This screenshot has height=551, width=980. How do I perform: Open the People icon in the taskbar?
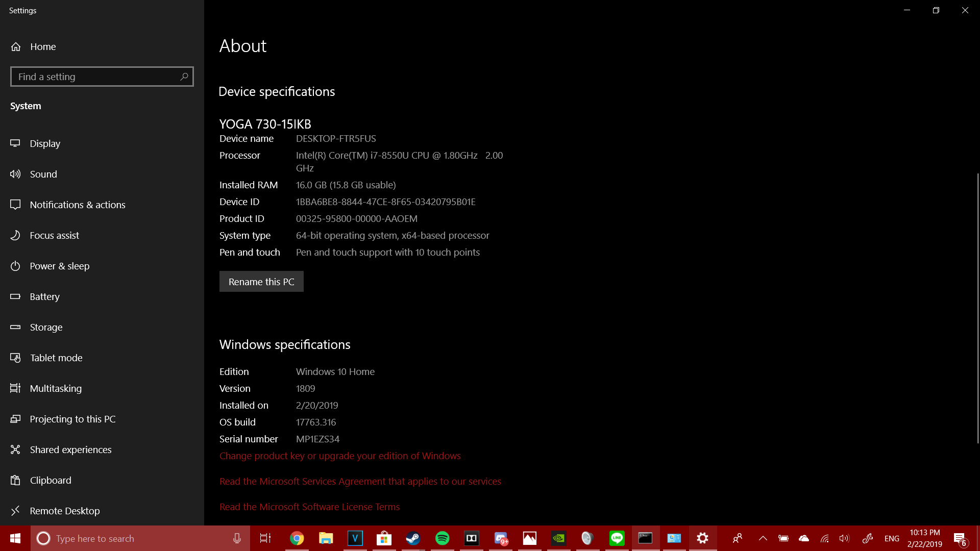pos(738,538)
